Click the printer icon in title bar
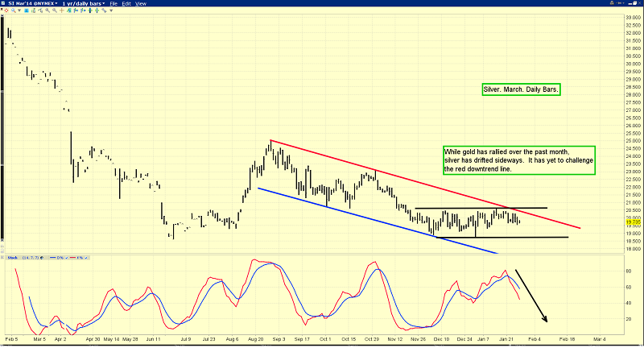 click(612, 3)
